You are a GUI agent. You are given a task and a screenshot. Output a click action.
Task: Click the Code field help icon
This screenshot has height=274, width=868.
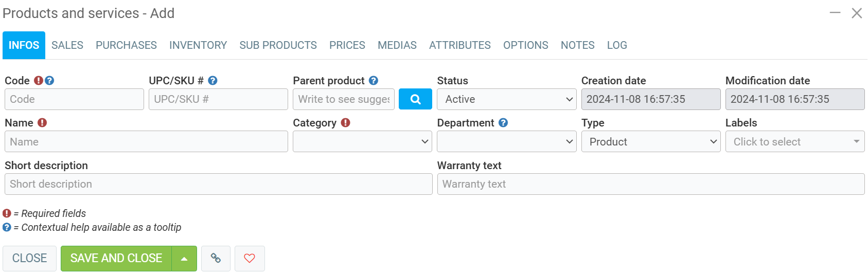(49, 81)
